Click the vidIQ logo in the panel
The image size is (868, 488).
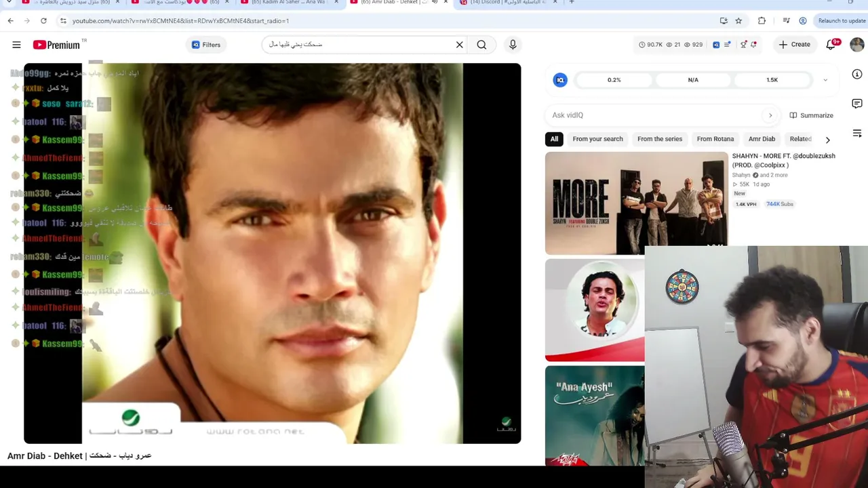pos(560,80)
